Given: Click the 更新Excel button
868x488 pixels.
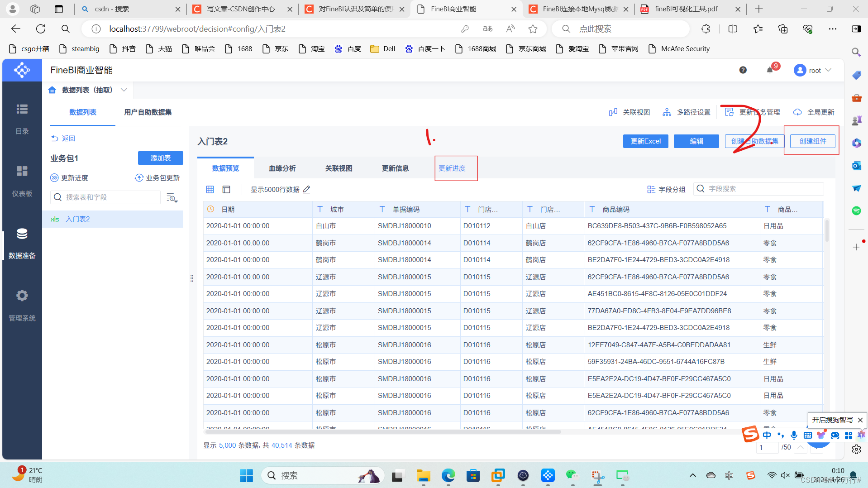Looking at the screenshot, I should (x=645, y=141).
